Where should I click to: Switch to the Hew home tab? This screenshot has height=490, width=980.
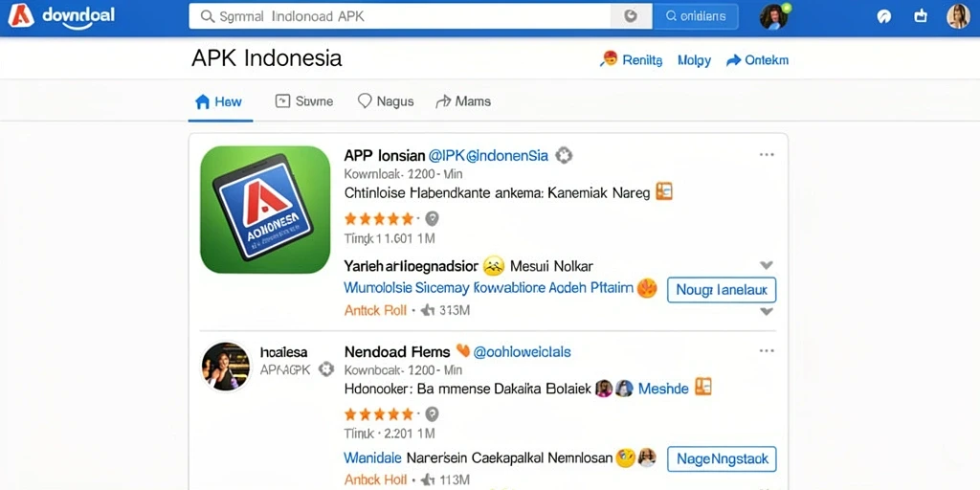(x=219, y=101)
